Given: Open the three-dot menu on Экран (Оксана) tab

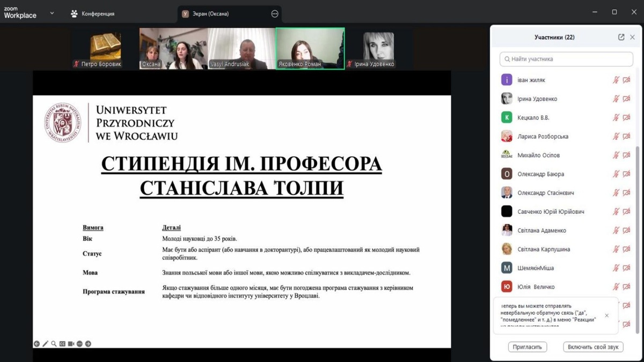Looking at the screenshot, I should coord(275,14).
